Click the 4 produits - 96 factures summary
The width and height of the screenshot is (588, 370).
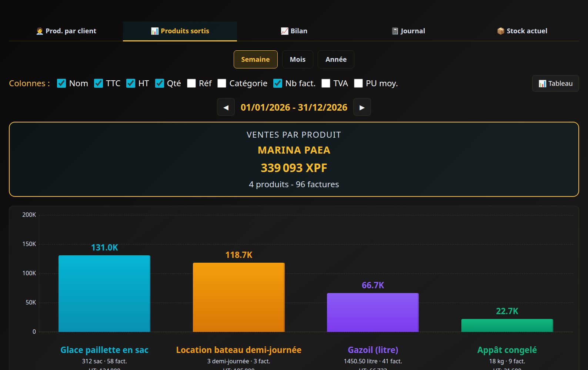point(294,184)
